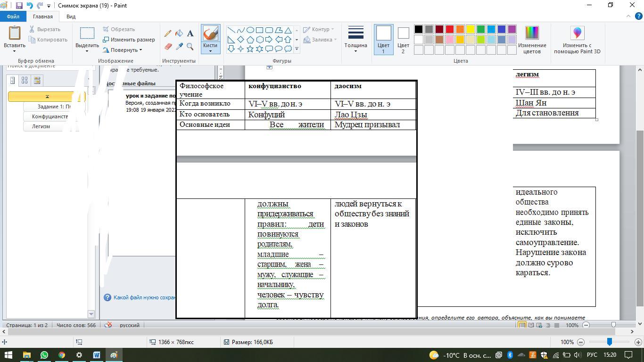
Task: Click the horizontal scrollbar right arrow
Action: pyautogui.click(x=632, y=332)
